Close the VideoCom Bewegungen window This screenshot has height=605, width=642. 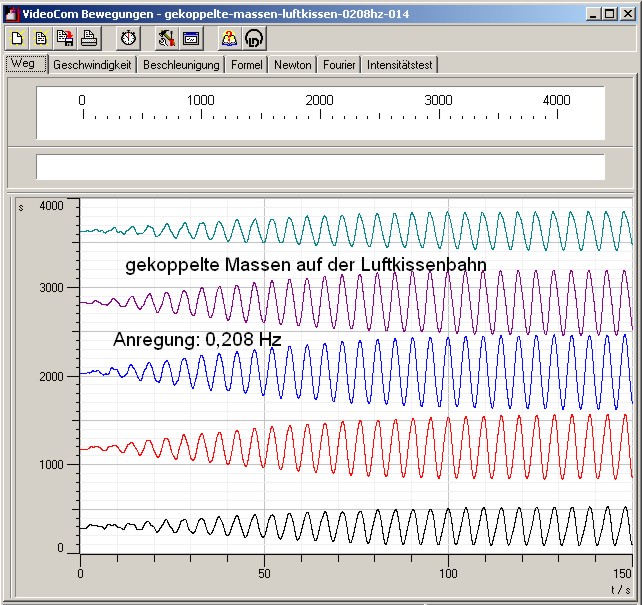628,14
